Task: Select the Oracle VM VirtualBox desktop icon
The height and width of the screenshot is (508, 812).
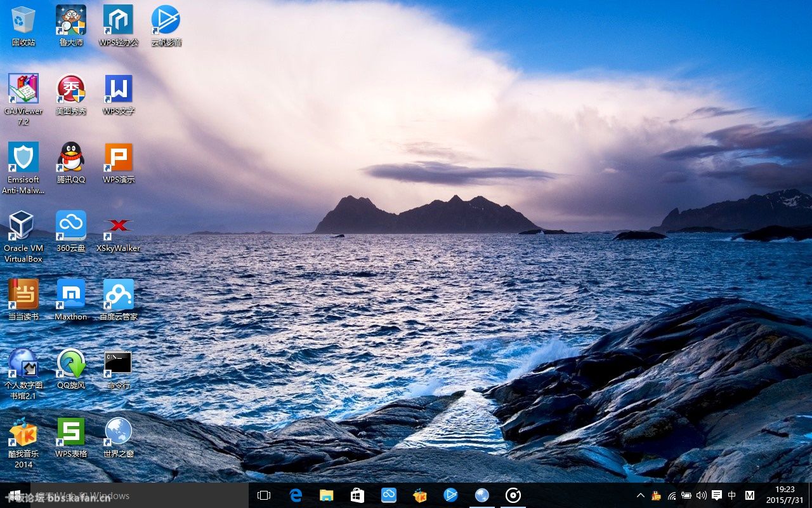Action: (23, 237)
